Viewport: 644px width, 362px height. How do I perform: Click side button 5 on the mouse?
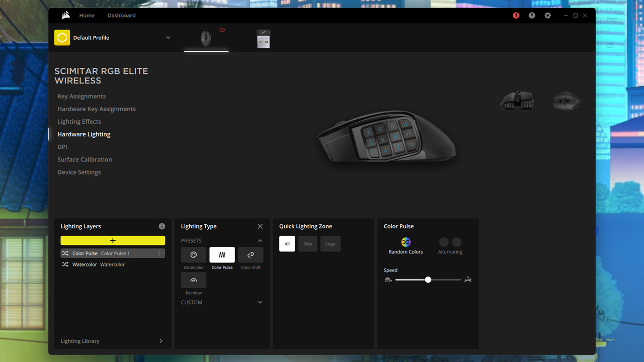pos(382,140)
